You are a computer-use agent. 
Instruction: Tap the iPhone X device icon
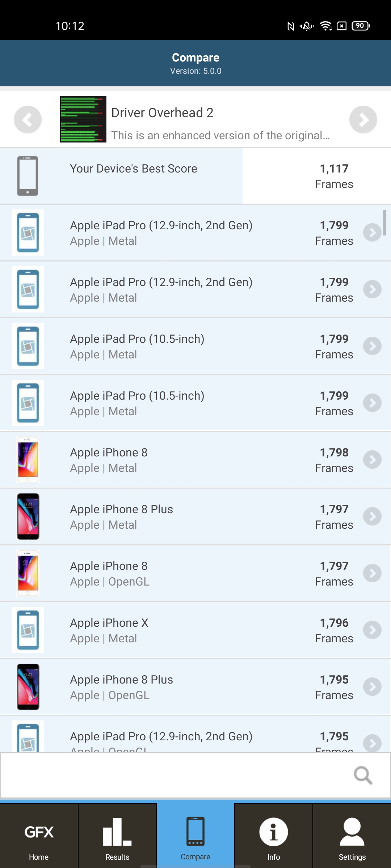(x=28, y=630)
